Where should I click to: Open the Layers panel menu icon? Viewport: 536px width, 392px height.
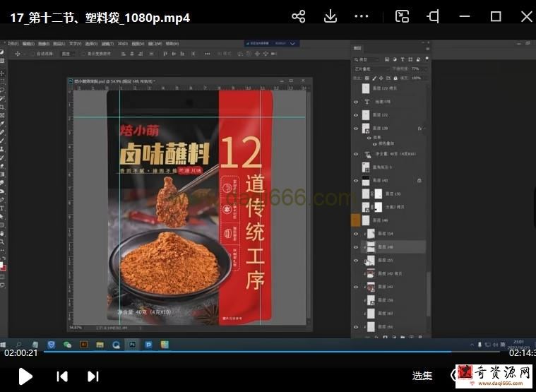point(427,49)
